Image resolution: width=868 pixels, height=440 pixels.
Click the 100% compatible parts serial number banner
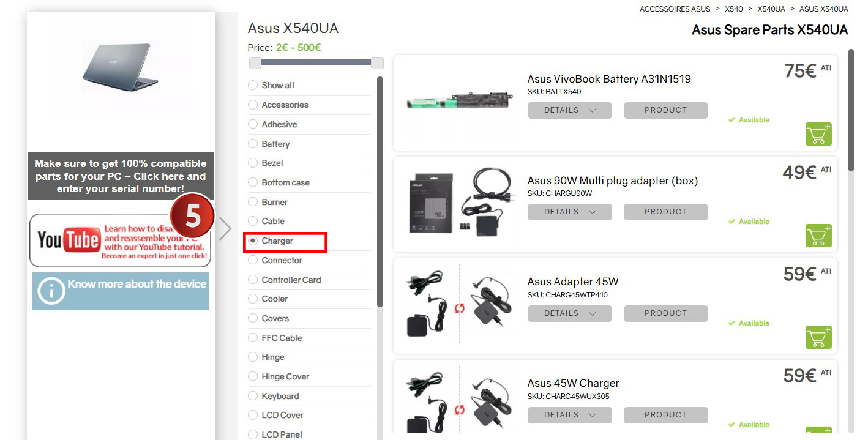tap(121, 176)
